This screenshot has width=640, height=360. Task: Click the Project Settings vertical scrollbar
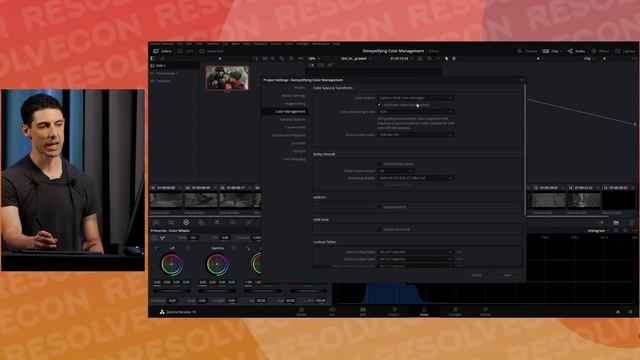click(x=525, y=149)
